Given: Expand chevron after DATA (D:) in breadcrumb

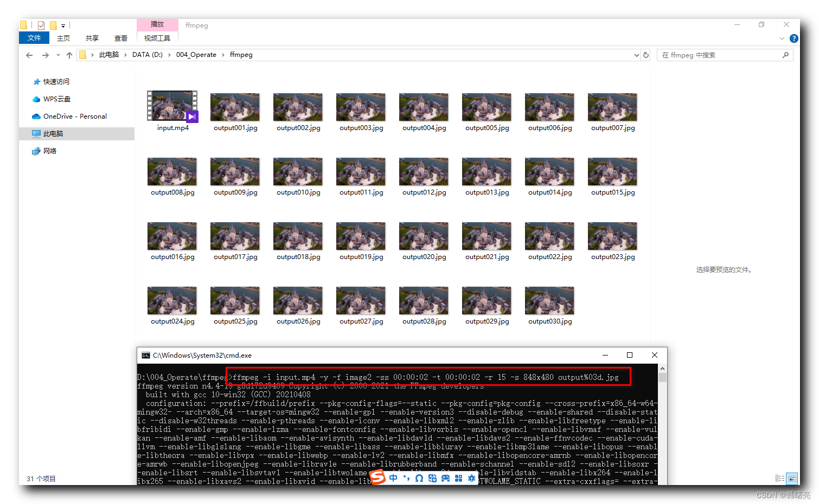Looking at the screenshot, I should pyautogui.click(x=170, y=55).
